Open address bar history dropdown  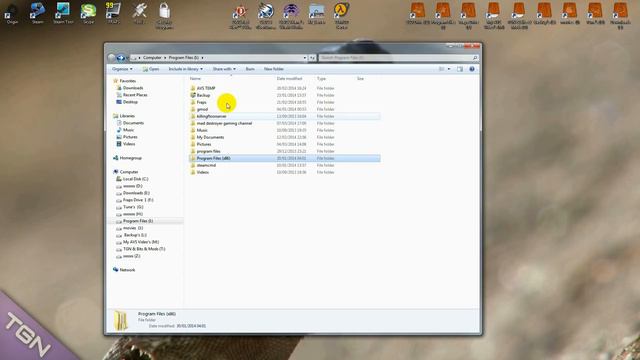pos(304,58)
